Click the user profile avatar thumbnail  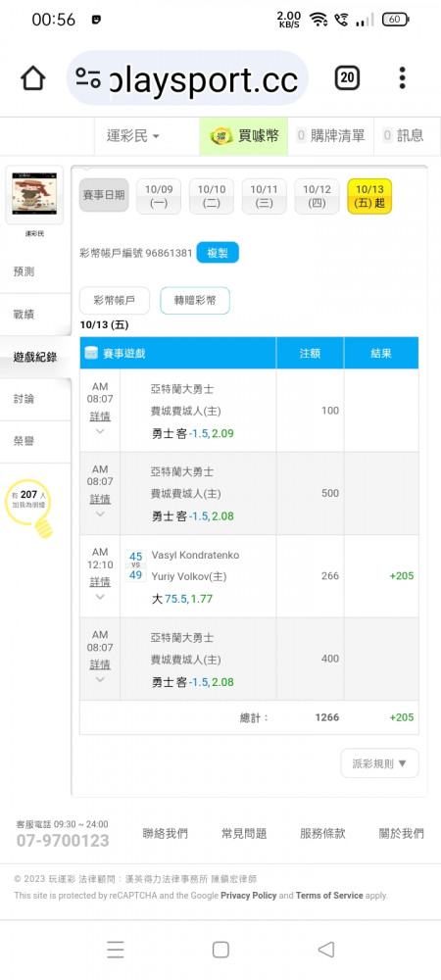point(34,195)
